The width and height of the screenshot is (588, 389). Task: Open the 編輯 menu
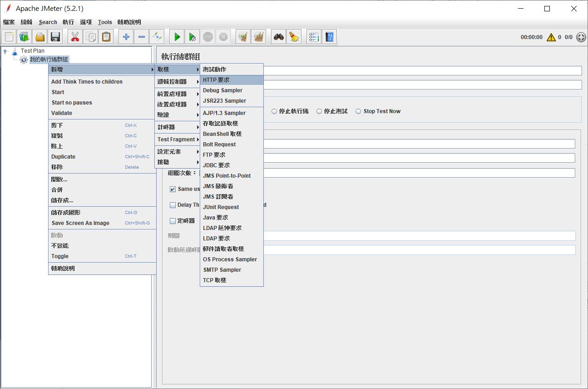click(x=27, y=22)
